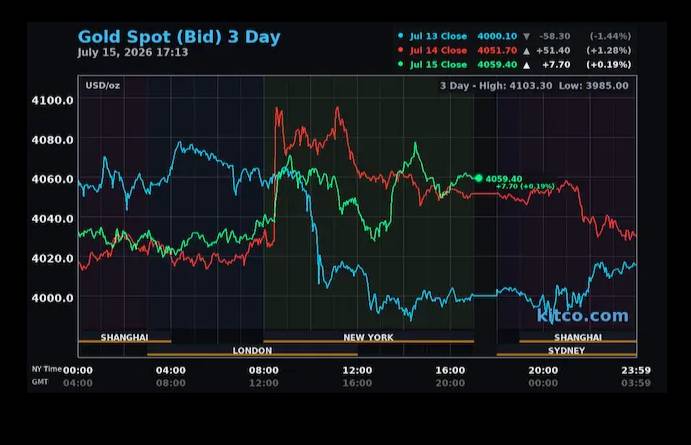Screen dimensions: 691x445
Task: Click the 4059.40 value in the legend
Action: coord(497,64)
